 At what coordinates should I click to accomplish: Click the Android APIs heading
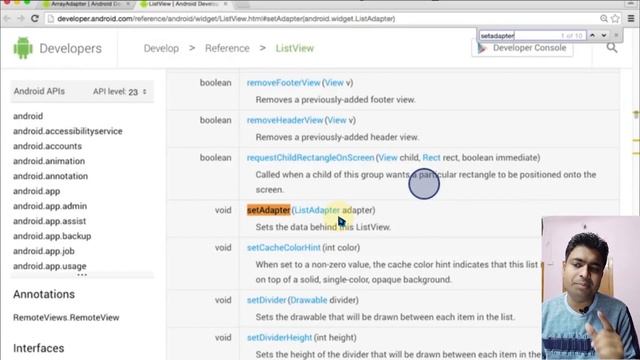pyautogui.click(x=39, y=91)
